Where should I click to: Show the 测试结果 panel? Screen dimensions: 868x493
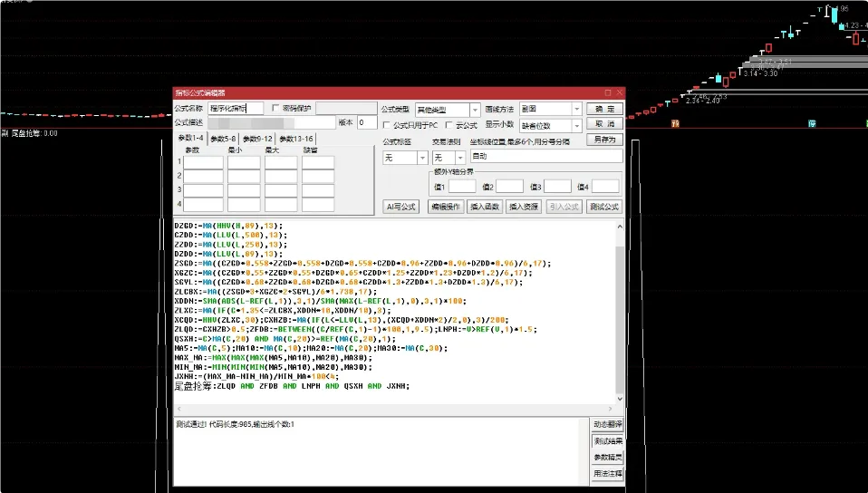(608, 441)
